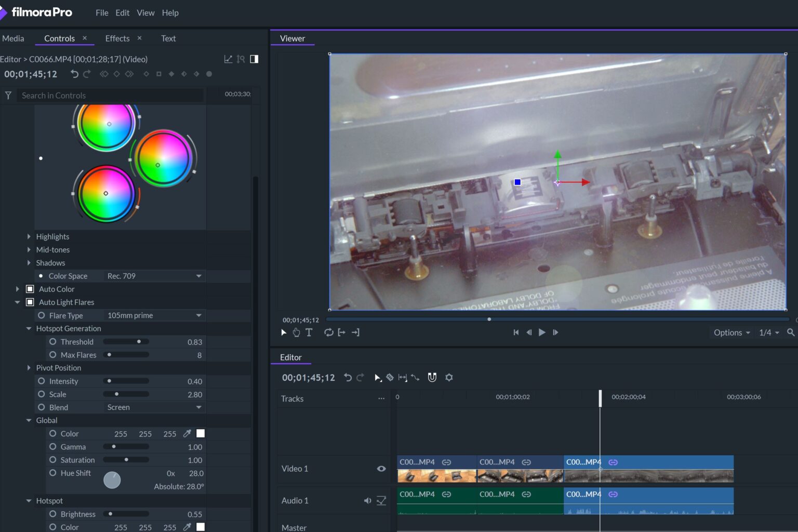Viewport: 798px width, 532px height.
Task: Step to the next frame in Viewer
Action: (555, 332)
